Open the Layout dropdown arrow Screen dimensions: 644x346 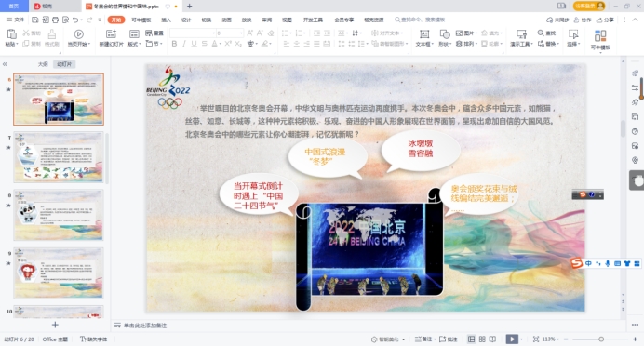pos(140,44)
